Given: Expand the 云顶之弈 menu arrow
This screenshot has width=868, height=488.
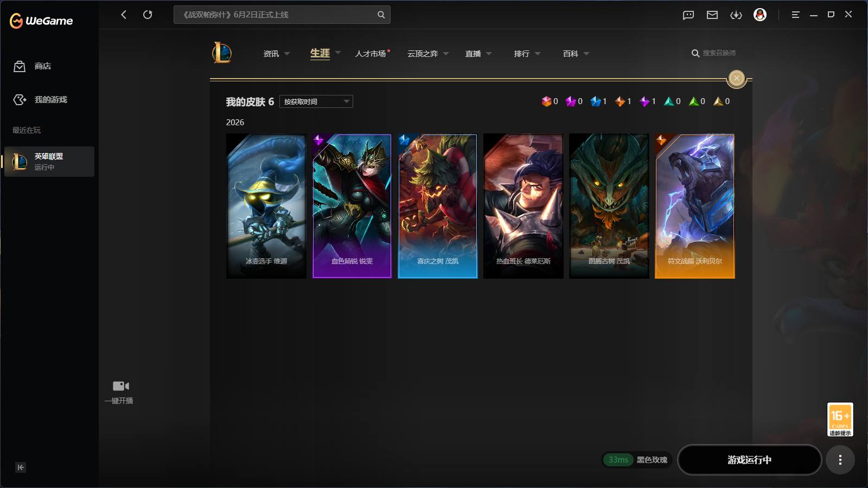Looking at the screenshot, I should (446, 54).
